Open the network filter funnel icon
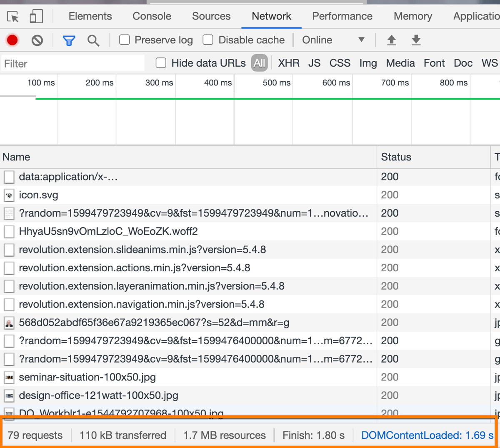 [x=69, y=40]
